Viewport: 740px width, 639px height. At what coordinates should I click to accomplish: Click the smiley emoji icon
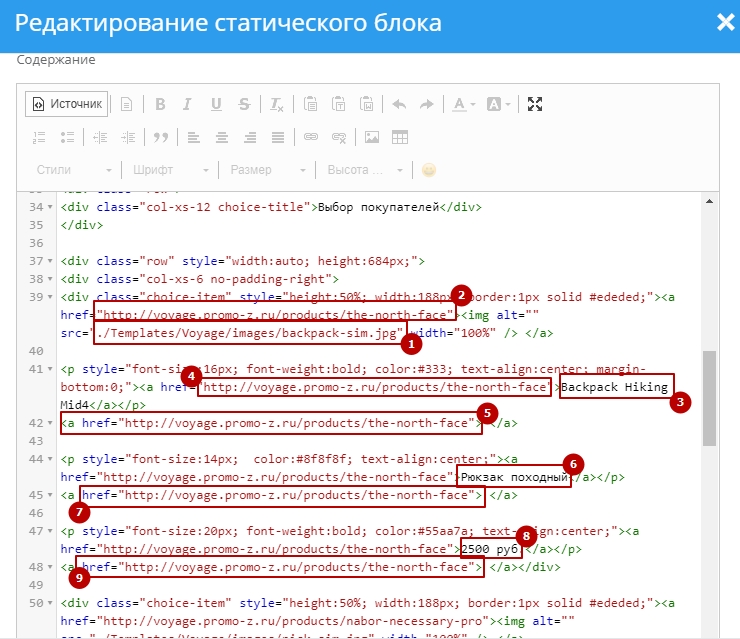pos(429,170)
